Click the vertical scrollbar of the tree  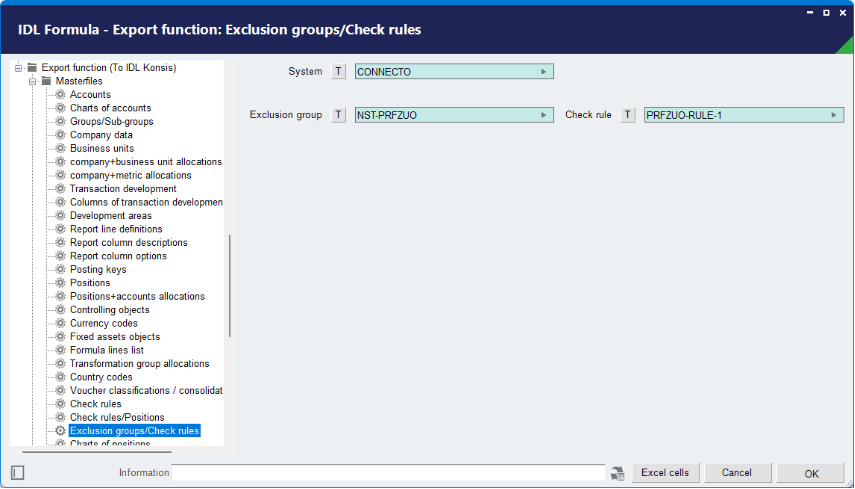point(230,286)
